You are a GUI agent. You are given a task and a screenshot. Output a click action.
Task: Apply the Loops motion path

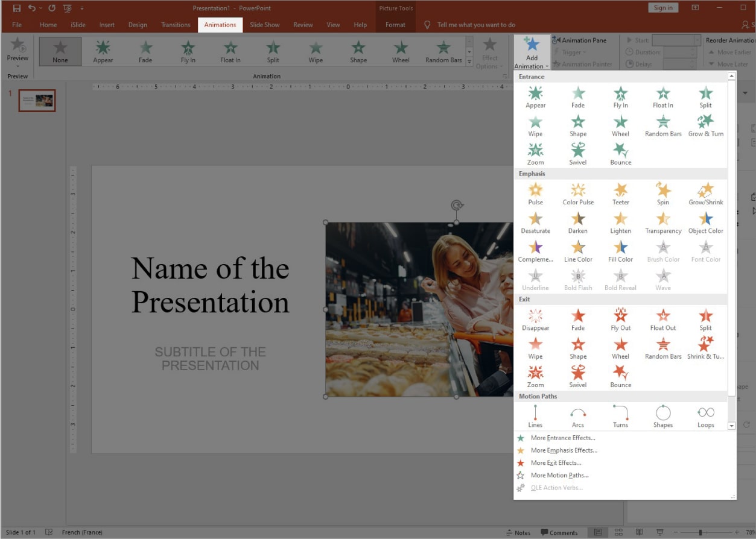705,417
